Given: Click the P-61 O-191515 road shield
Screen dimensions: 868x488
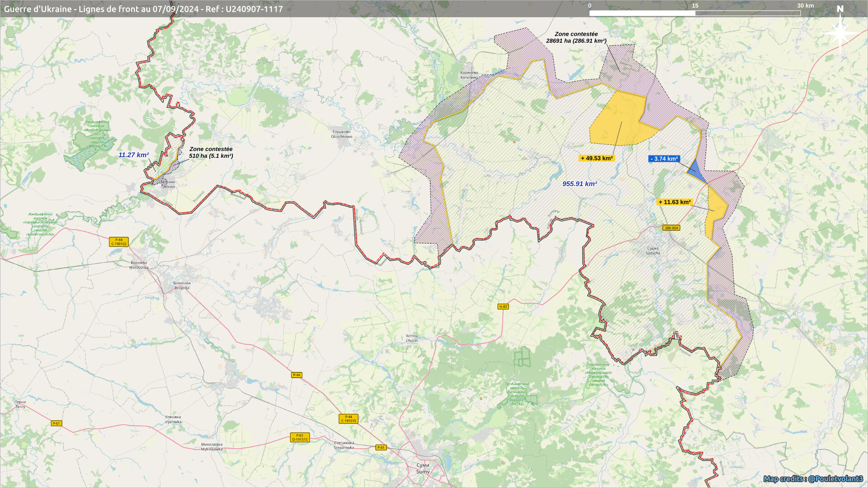Looking at the screenshot, I should [x=299, y=437].
